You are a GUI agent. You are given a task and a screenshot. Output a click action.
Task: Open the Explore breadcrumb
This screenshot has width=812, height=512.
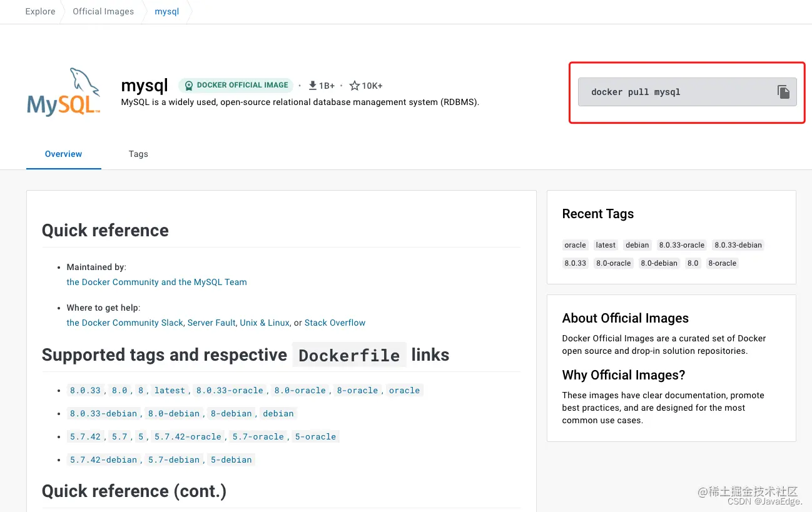(x=40, y=11)
